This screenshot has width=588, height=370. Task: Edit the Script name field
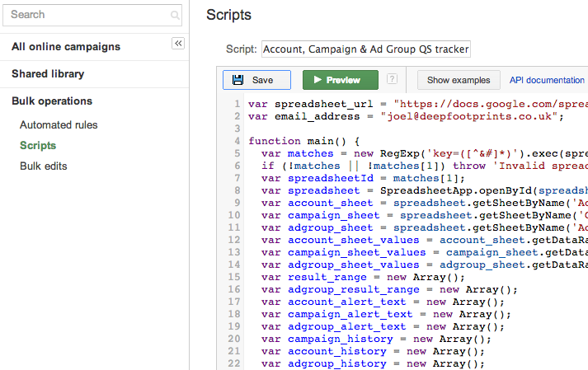366,49
